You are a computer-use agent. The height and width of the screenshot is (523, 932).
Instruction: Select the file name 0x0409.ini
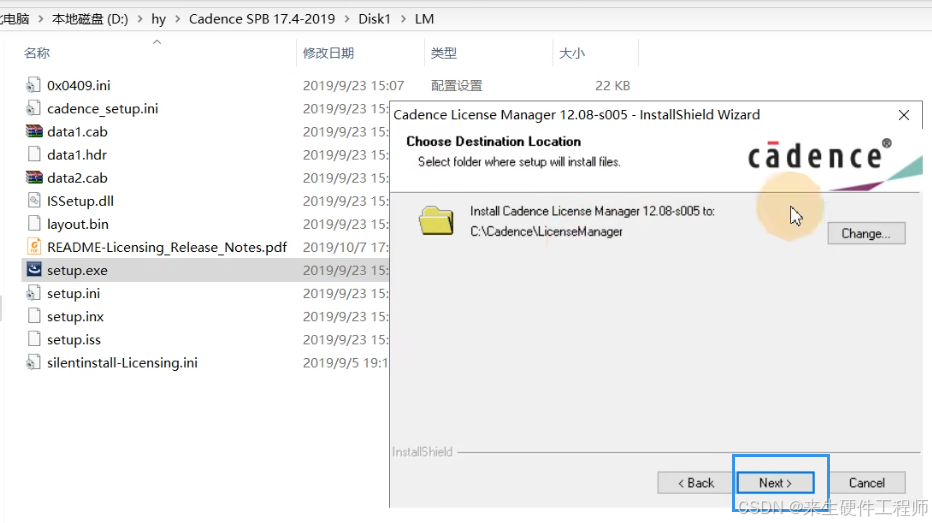[78, 86]
